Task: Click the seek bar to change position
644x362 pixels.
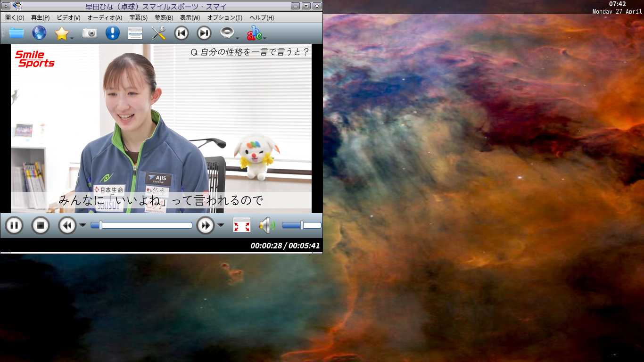Action: [141, 225]
